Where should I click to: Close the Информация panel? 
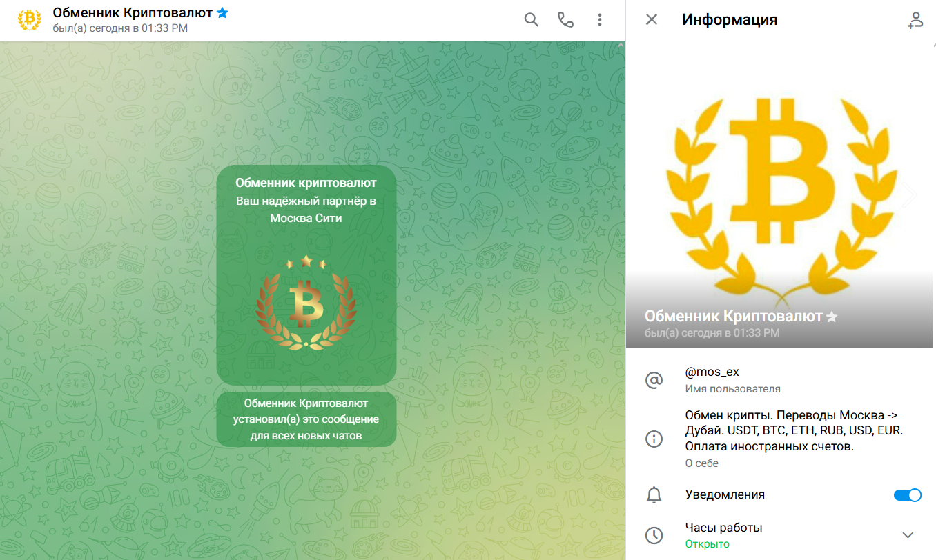[x=651, y=20]
